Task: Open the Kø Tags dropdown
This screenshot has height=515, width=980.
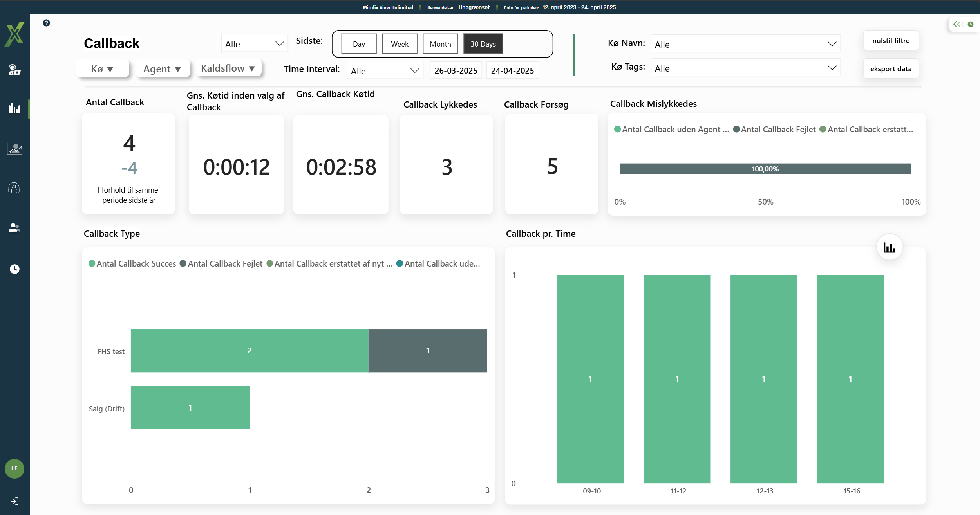Action: click(745, 68)
